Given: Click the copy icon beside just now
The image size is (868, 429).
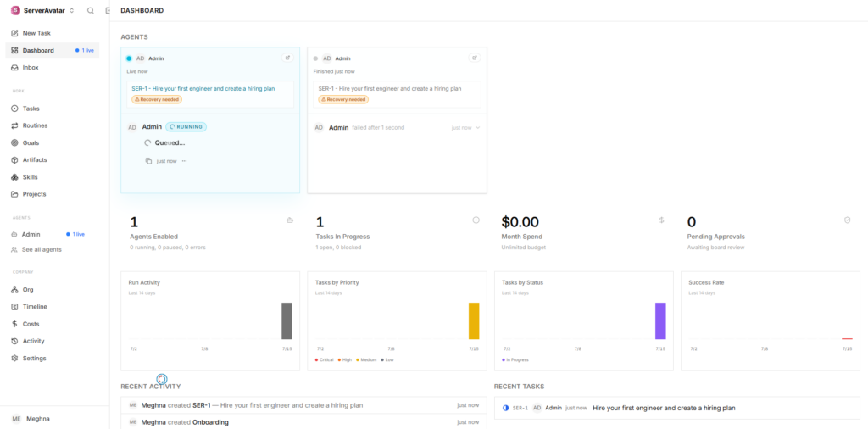Looking at the screenshot, I should (148, 161).
